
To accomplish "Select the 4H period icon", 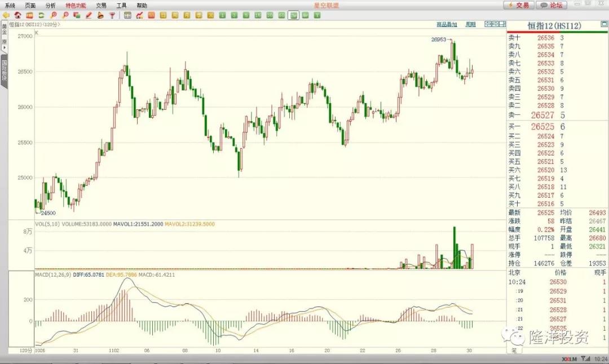I will (305, 16).
